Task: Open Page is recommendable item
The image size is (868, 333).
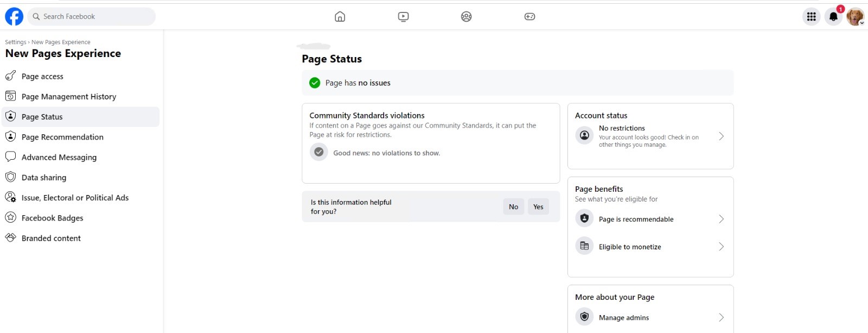Action: 650,219
